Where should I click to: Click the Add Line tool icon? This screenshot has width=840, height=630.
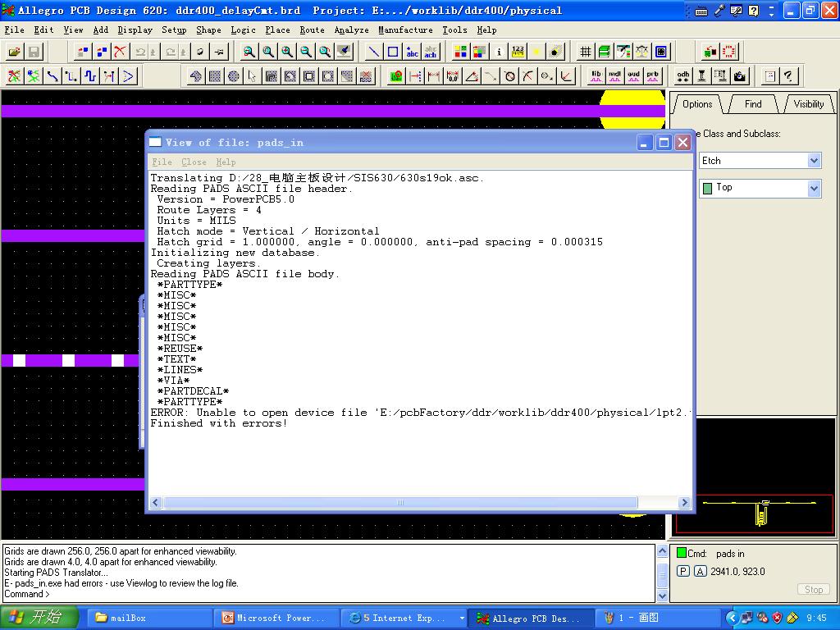click(x=374, y=52)
